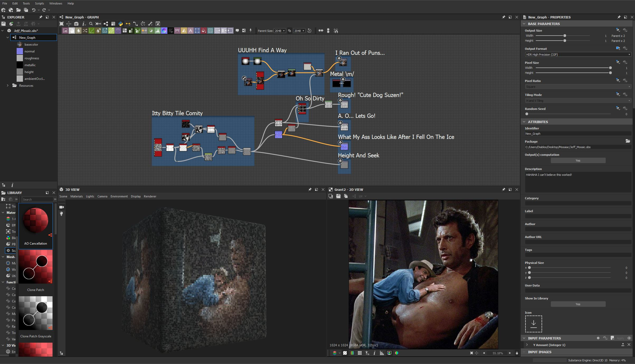
Task: Undo the last action
Action: (x=34, y=10)
